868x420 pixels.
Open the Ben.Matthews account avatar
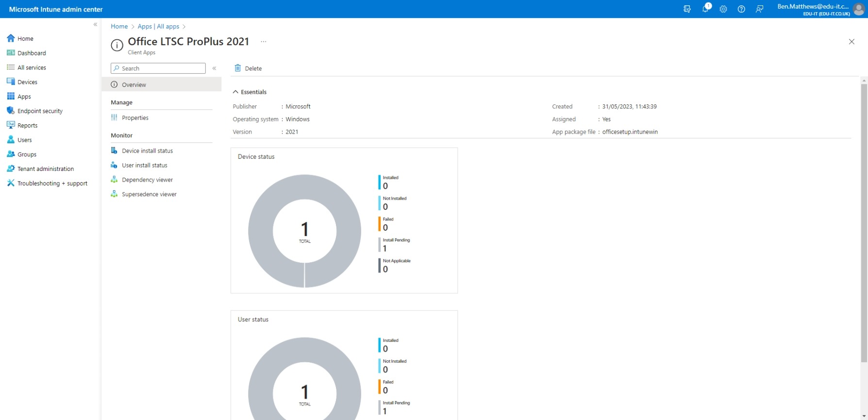[859, 9]
